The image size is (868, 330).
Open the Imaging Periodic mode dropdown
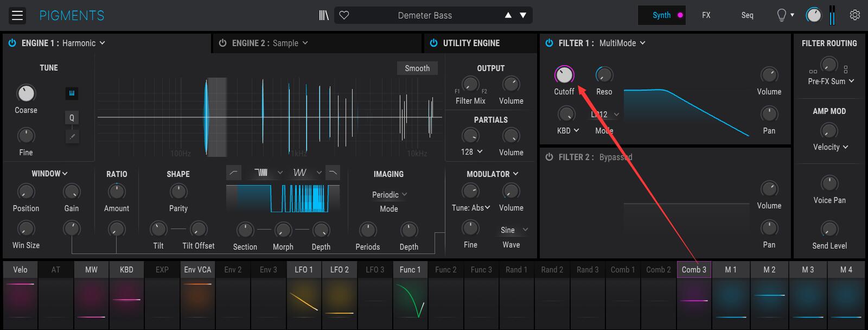pos(389,195)
